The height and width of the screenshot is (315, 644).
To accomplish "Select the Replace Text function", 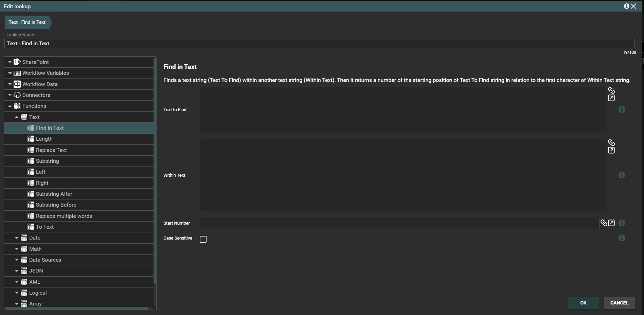I will (x=51, y=150).
